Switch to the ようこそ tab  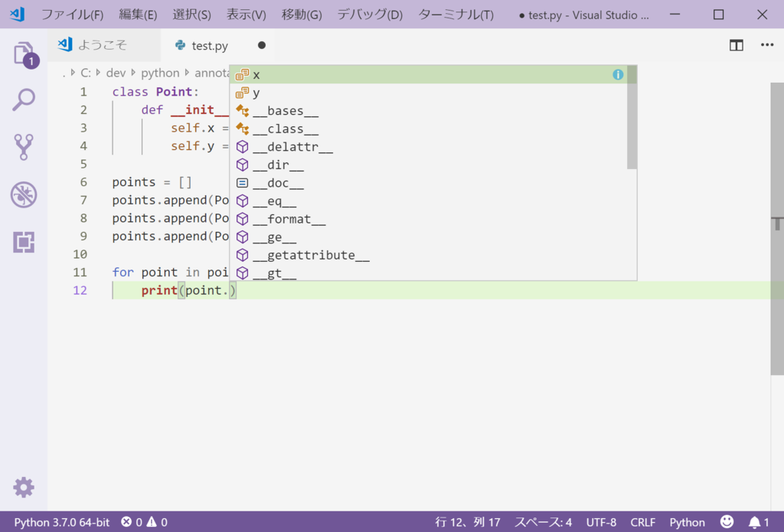(104, 45)
